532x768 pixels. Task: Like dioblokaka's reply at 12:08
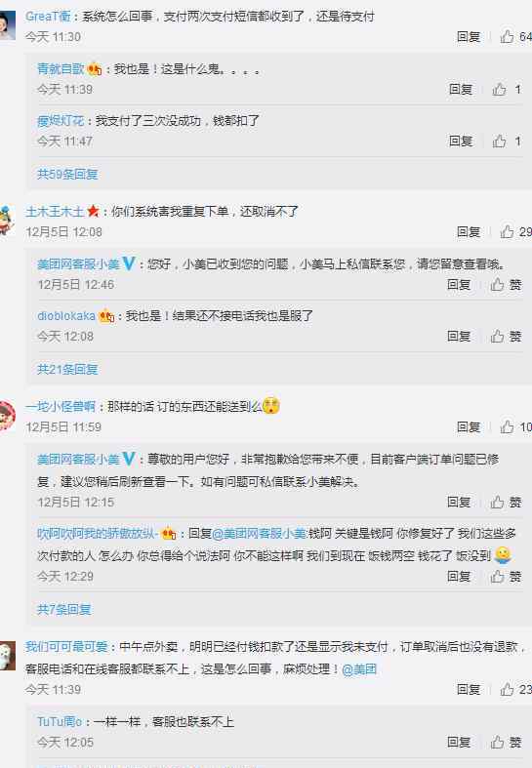(x=506, y=336)
